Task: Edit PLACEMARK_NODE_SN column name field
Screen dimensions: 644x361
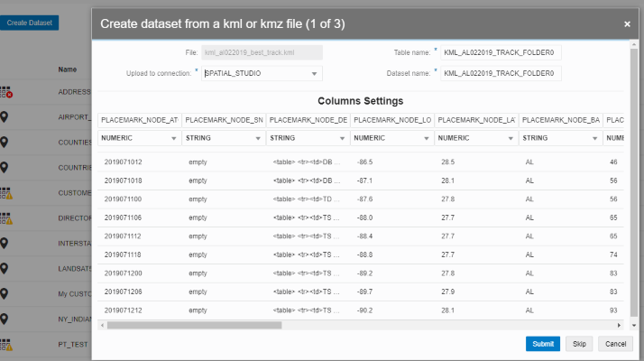Action: coord(224,120)
